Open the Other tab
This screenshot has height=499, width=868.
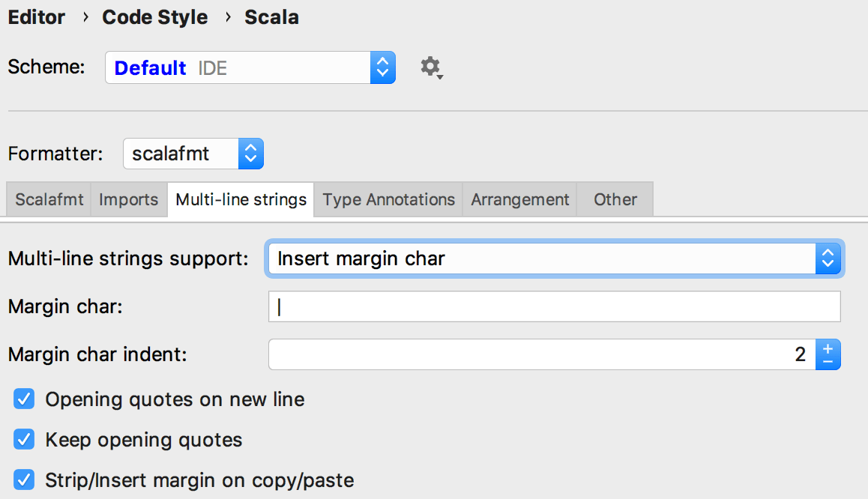(614, 199)
